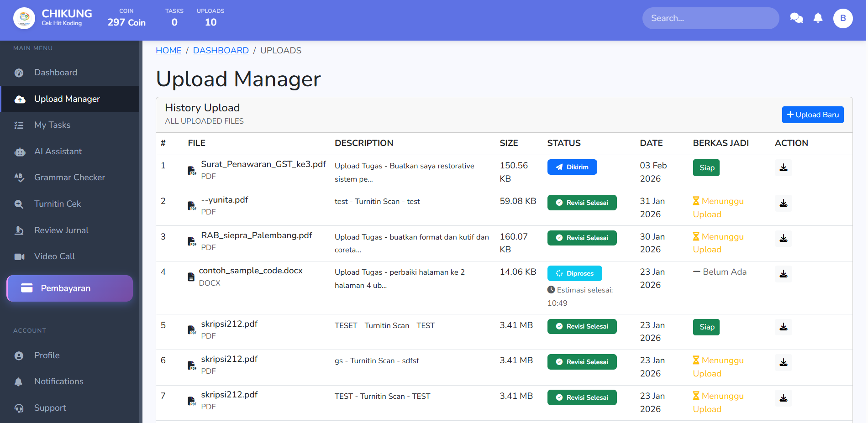Open the AI Assistant menu item

click(58, 151)
